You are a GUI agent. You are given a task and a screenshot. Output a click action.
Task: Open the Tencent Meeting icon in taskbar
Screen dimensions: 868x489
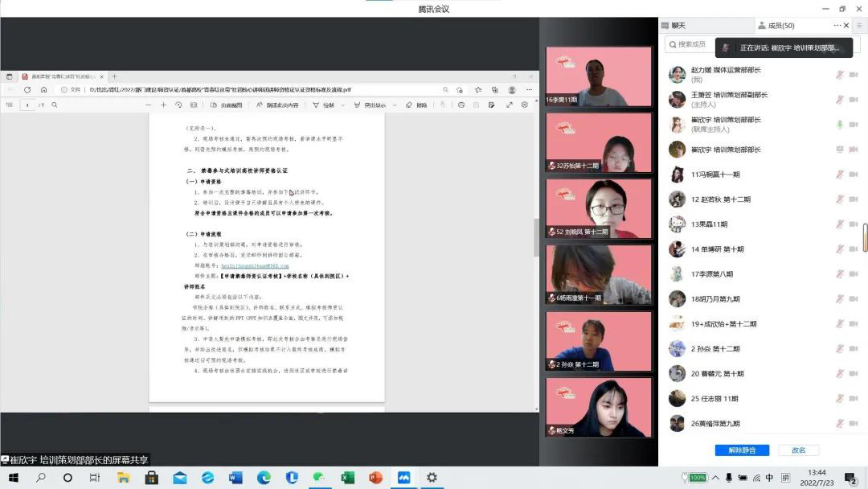[403, 478]
